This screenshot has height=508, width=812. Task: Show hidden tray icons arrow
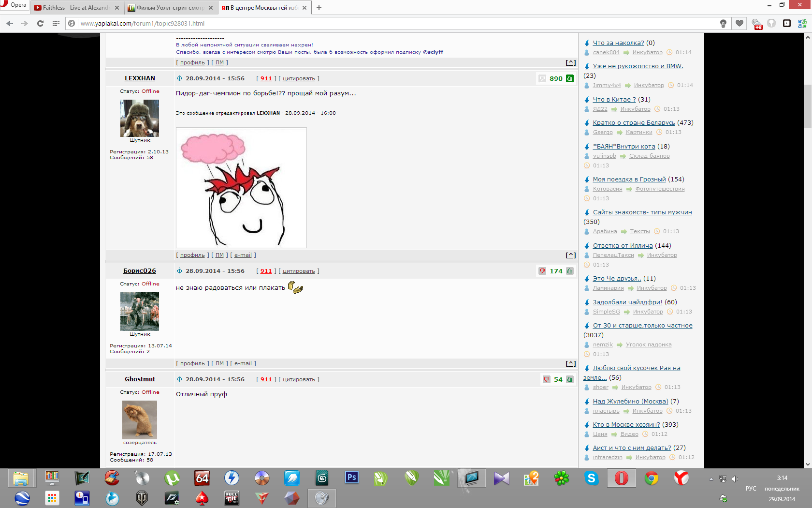tap(711, 479)
